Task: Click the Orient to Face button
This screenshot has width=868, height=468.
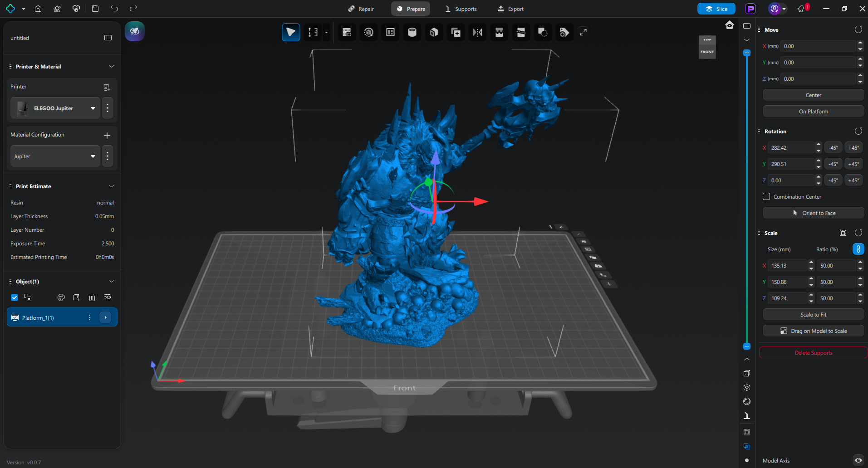Action: [813, 213]
